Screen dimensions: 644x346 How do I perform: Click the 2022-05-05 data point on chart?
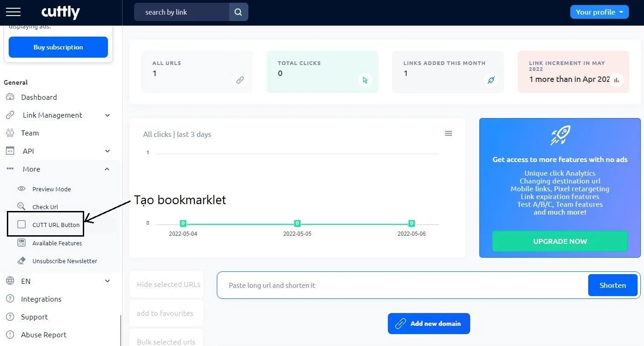tap(297, 223)
